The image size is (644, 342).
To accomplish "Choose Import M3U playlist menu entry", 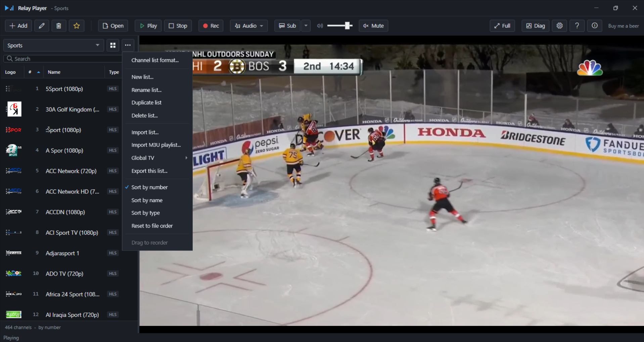I will point(157,145).
